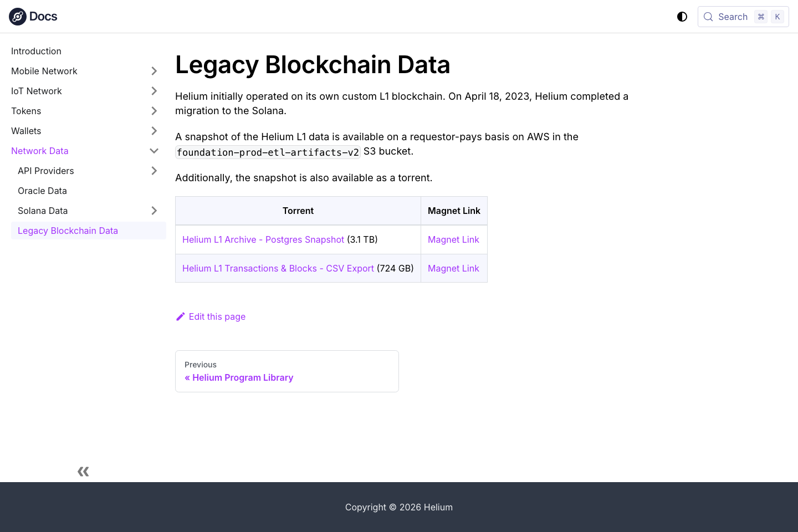Open the Helium L1 Archive Postgres Snapshot torrent
Screen dimensions: 798x532
click(x=263, y=239)
